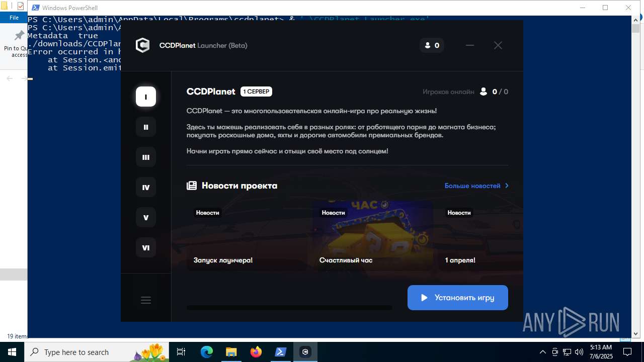Screen dimensions: 644x362
Task: Click the download progress bar
Action: click(289, 308)
